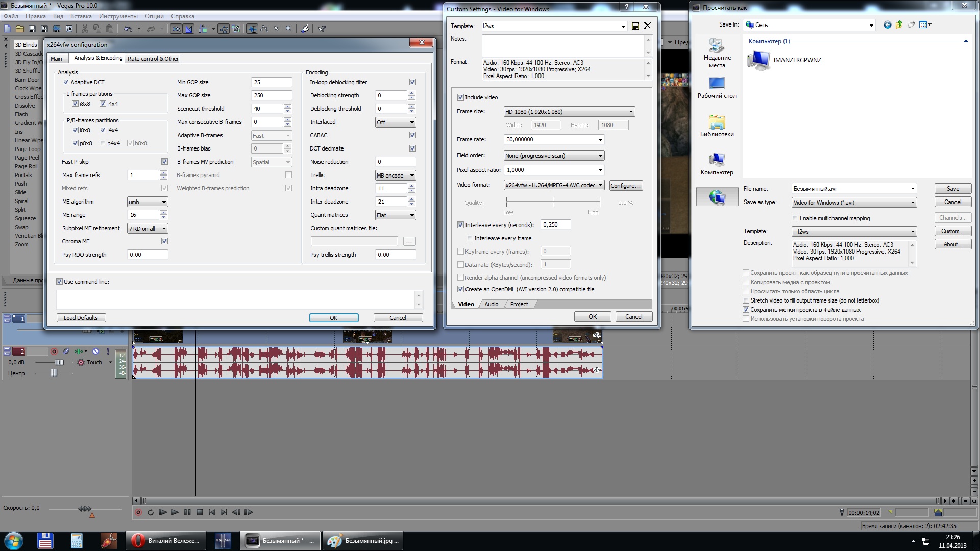Toggle Interleave every frame checkbox

(x=470, y=238)
